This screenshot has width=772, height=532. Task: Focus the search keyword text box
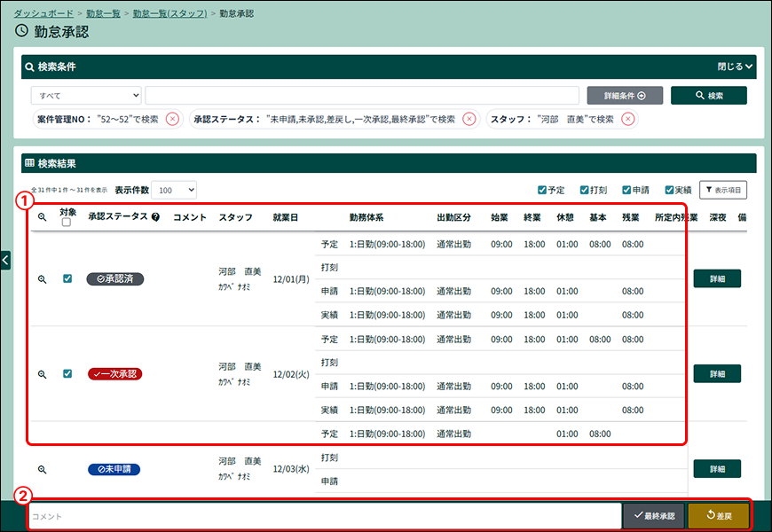point(362,96)
